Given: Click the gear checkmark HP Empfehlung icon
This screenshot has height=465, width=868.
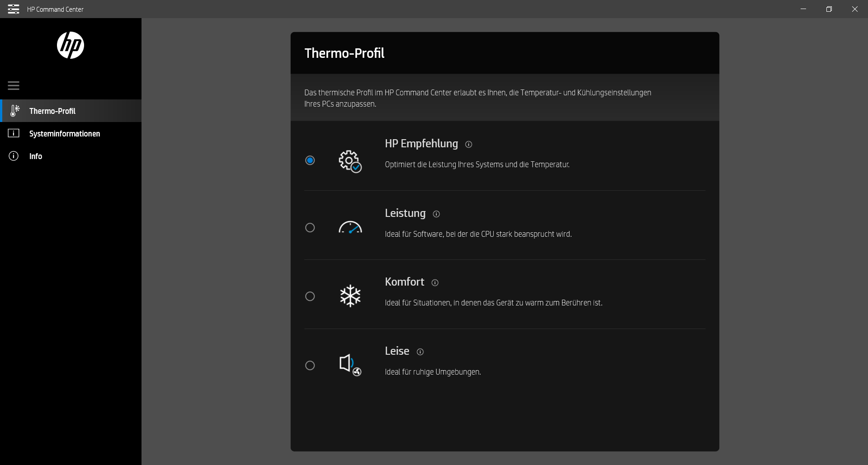Looking at the screenshot, I should click(350, 161).
